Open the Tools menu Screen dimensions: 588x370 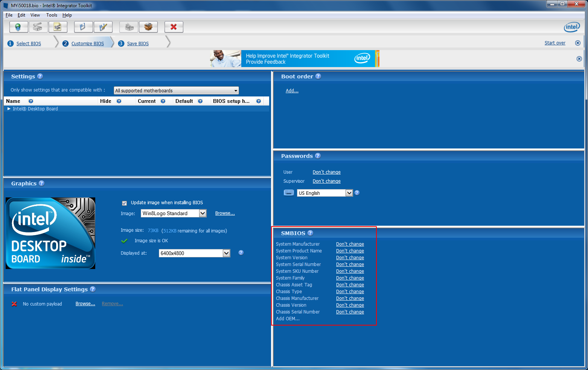(x=52, y=15)
